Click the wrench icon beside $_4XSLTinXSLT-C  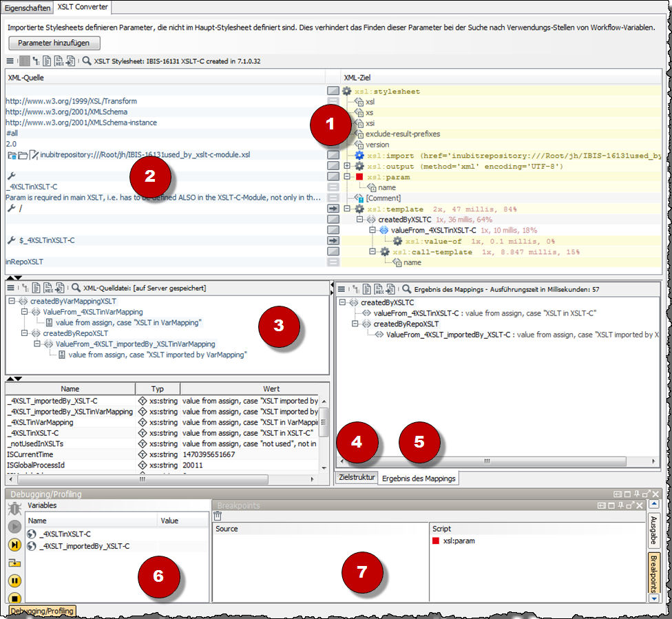point(10,240)
